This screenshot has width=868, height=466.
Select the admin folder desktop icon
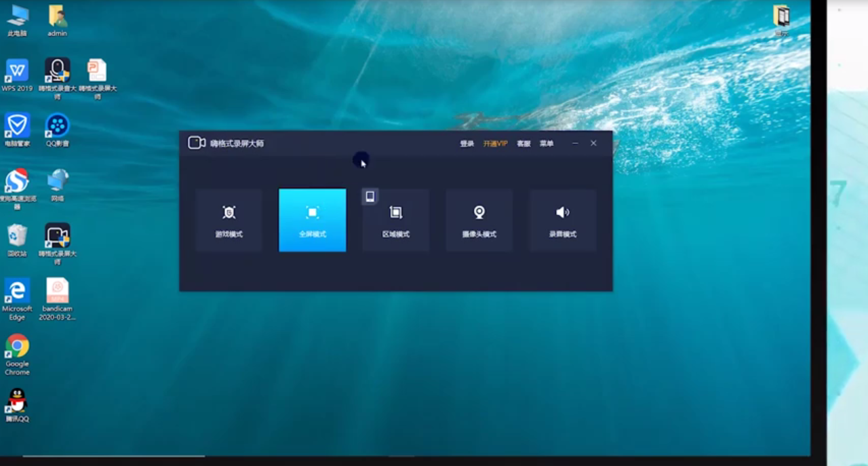click(x=58, y=21)
